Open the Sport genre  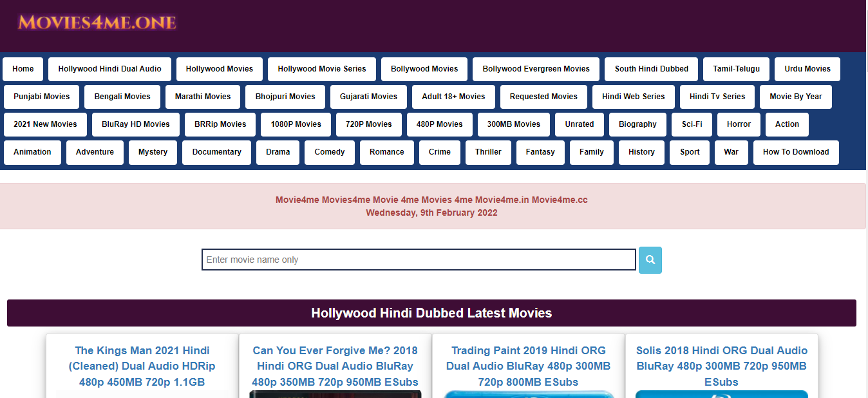click(690, 152)
